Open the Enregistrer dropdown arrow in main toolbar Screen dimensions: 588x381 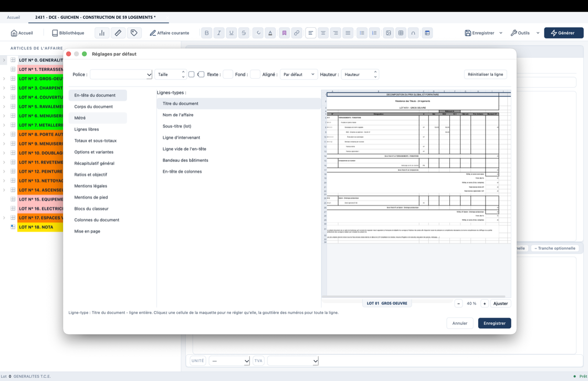click(501, 33)
